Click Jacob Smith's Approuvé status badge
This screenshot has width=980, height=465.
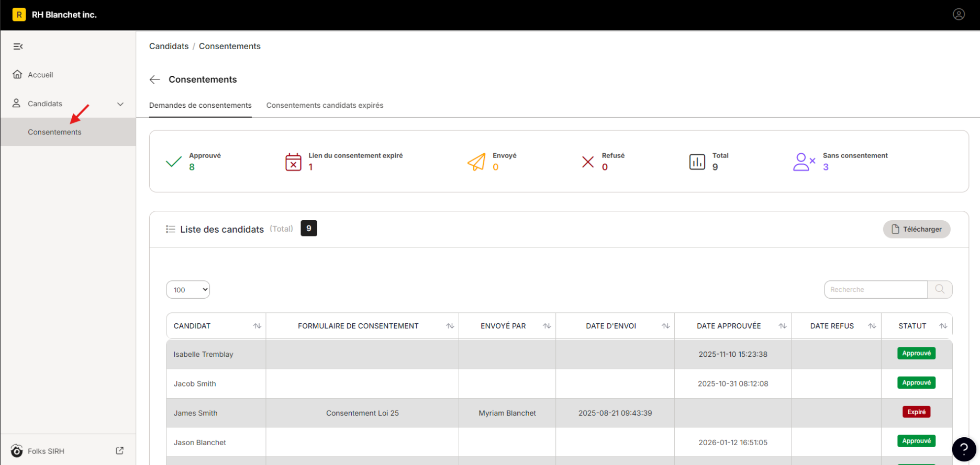[x=917, y=382]
